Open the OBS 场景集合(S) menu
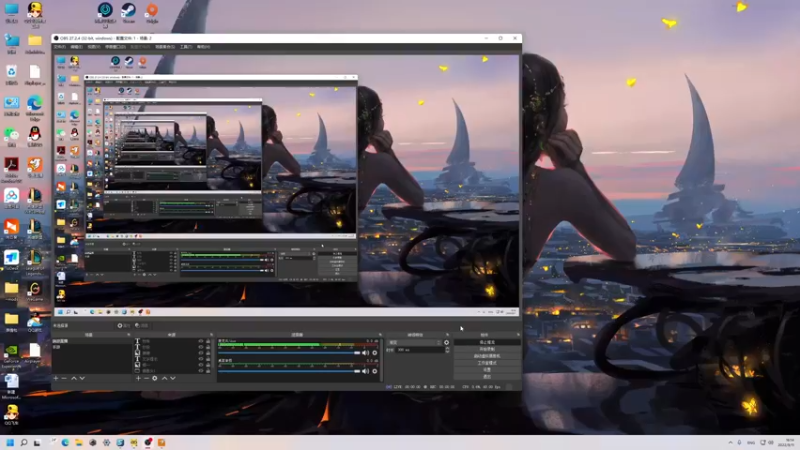The image size is (800, 450). (164, 46)
